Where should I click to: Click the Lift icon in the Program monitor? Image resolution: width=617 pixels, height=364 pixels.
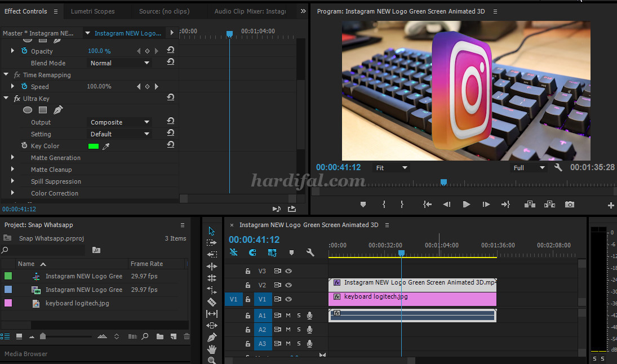(x=529, y=205)
